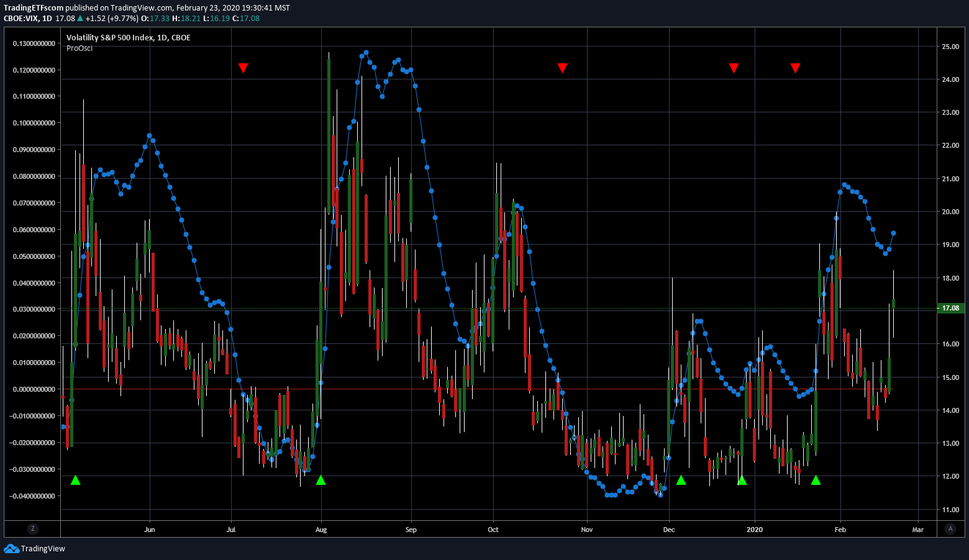The image size is (969, 560).
Task: Click the 14.00 price axis label
Action: (950, 410)
